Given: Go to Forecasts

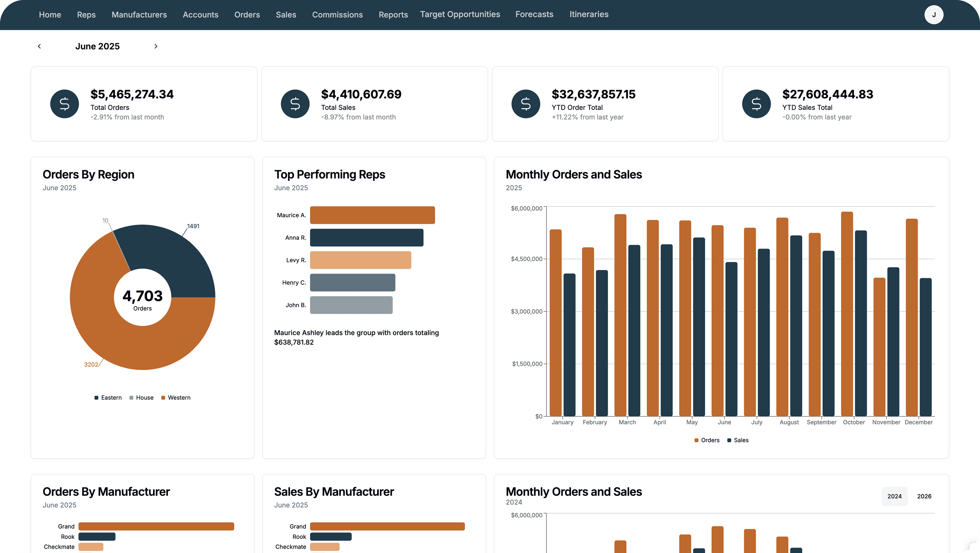Looking at the screenshot, I should point(534,15).
